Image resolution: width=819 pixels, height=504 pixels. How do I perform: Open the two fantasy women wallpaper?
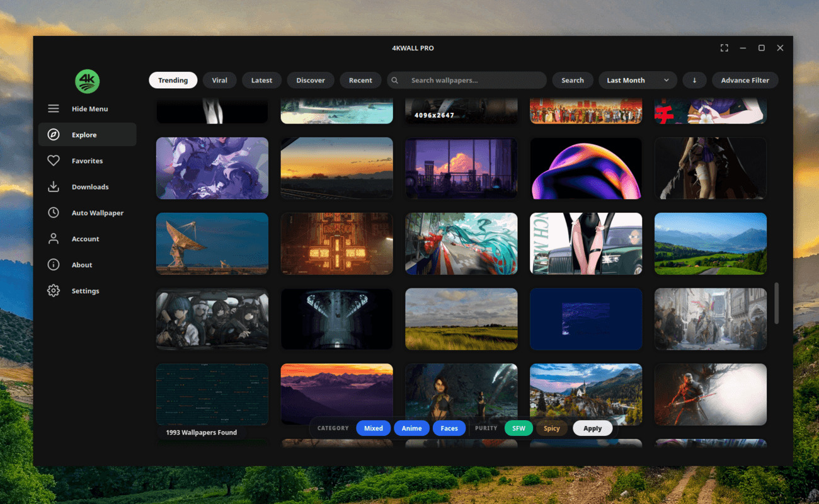(x=462, y=395)
